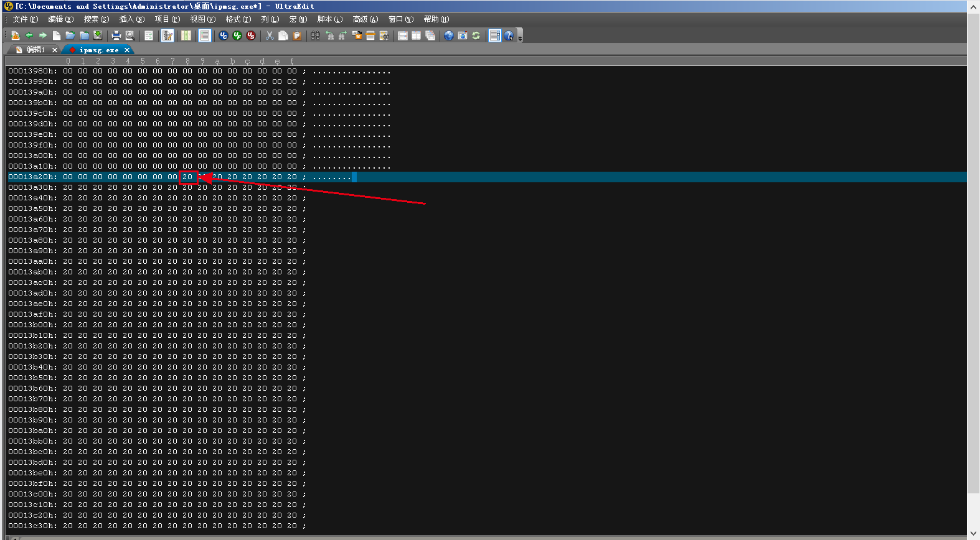The image size is (980, 540).
Task: Toggle word wrap toolbar button
Action: (148, 35)
